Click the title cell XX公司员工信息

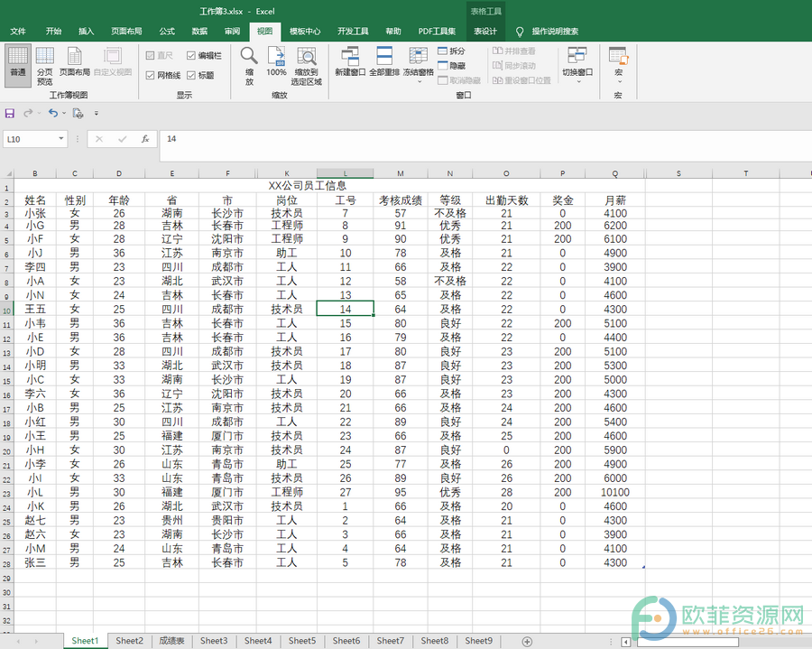pos(308,185)
